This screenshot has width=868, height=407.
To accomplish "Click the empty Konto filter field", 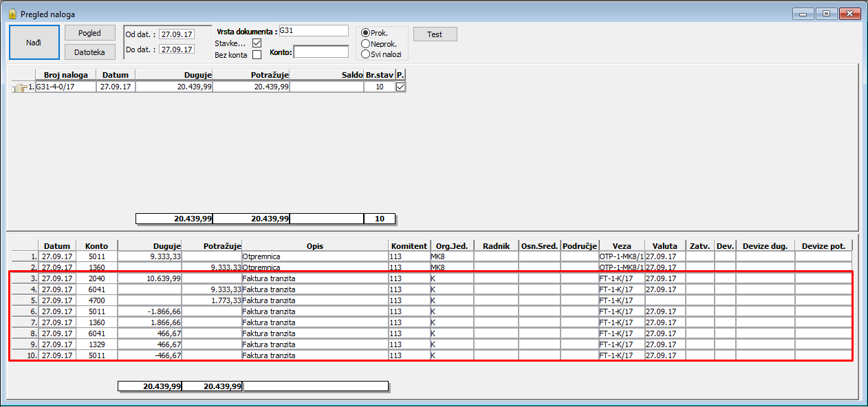I will [x=321, y=52].
